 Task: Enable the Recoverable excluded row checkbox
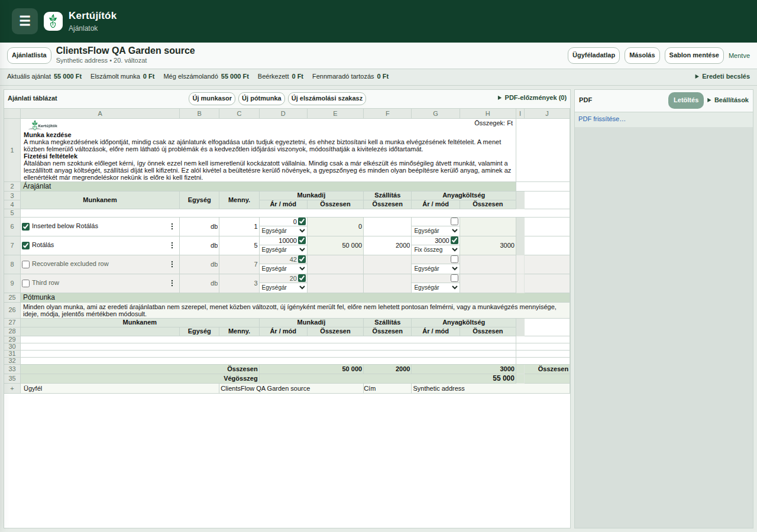pos(26,264)
